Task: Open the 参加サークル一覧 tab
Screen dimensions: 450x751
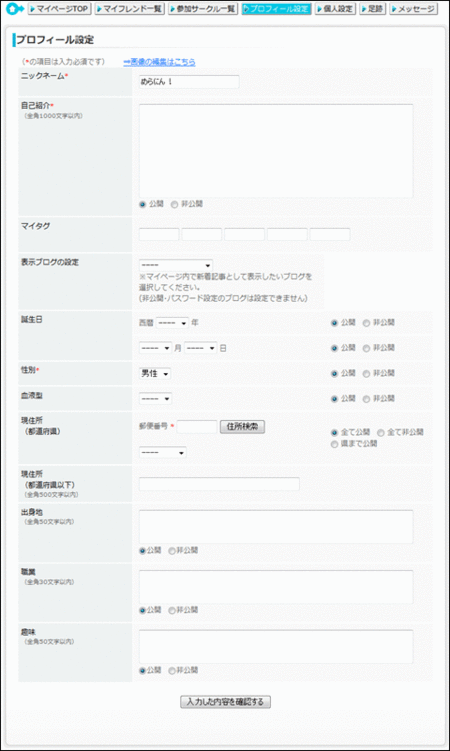Action: [x=203, y=9]
